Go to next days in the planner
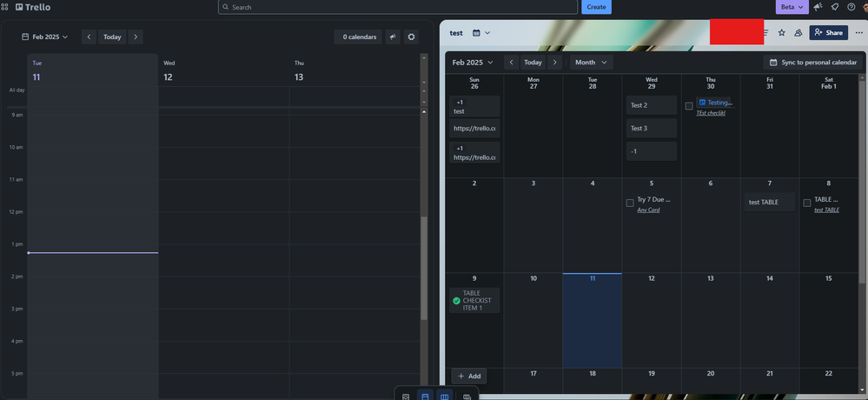This screenshot has height=400, width=868. [x=136, y=37]
